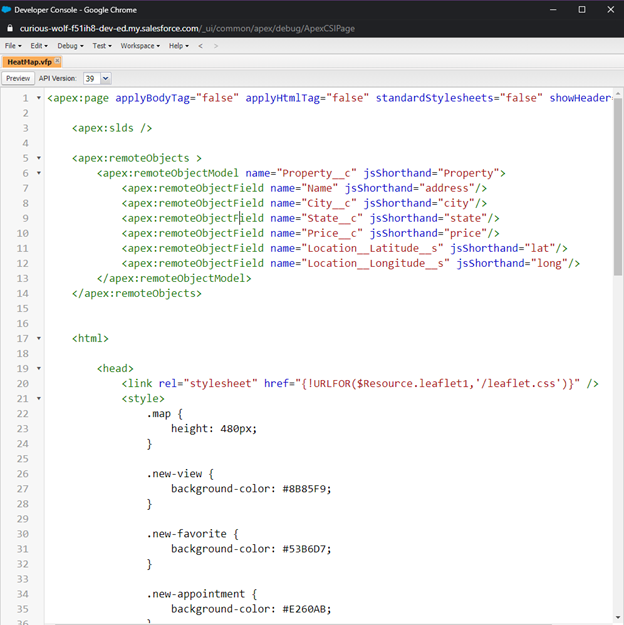Click color value #E260AB
Viewport: 624px width, 625px height.
tap(304, 609)
